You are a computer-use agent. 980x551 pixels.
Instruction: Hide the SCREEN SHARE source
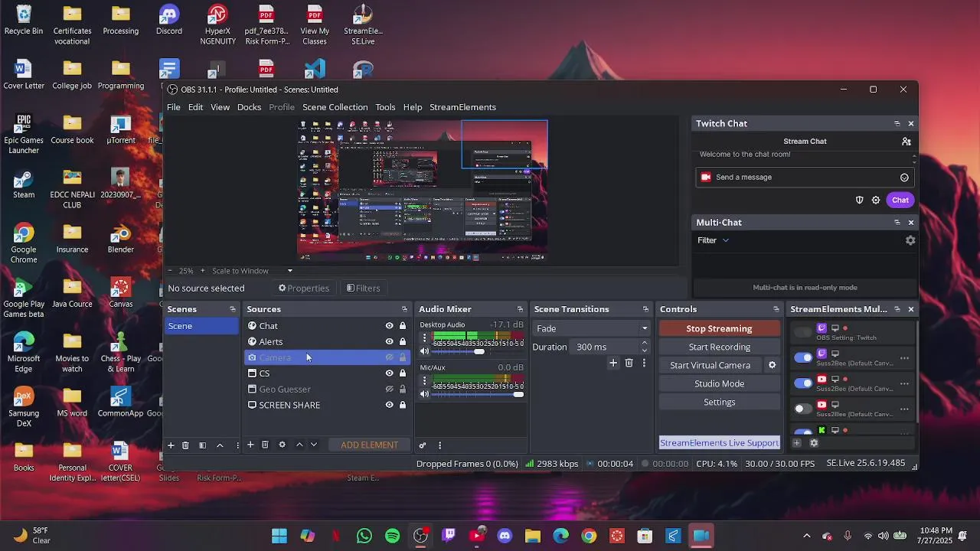389,405
